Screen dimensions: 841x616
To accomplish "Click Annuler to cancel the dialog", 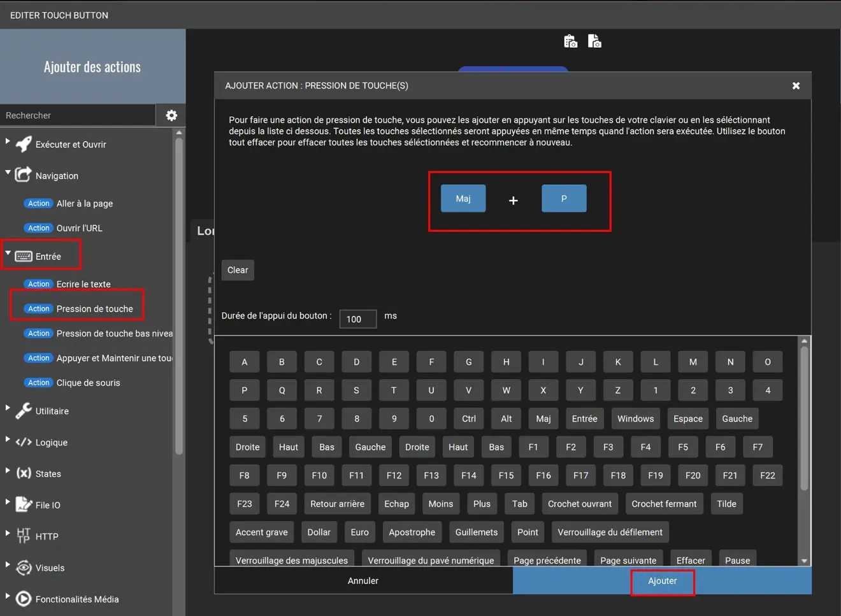I will click(x=363, y=581).
